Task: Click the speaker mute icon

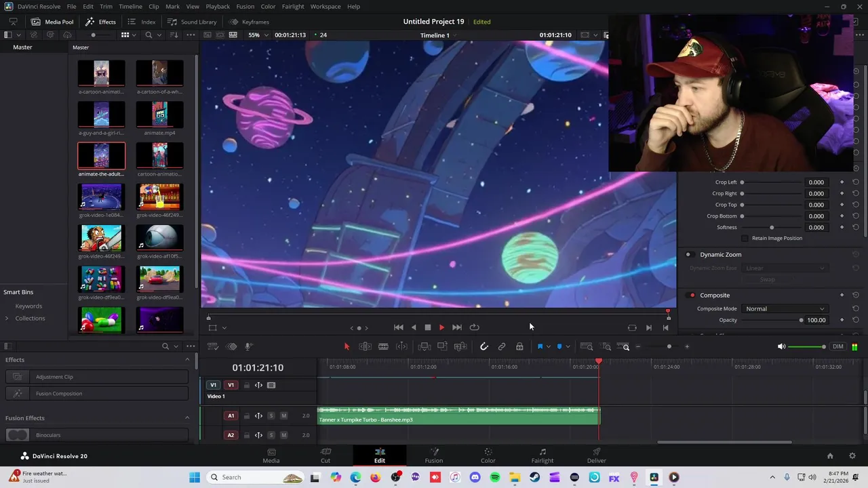Action: (x=781, y=346)
